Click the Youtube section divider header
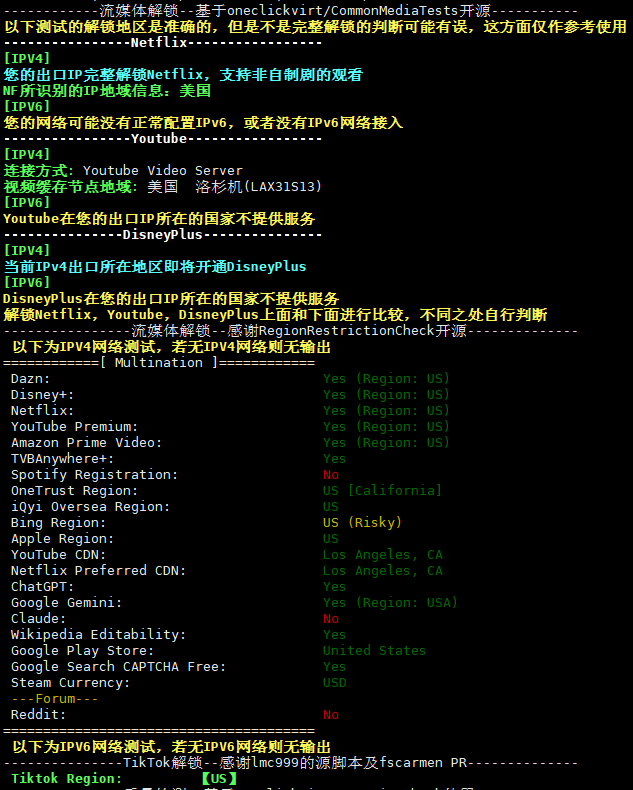This screenshot has width=633, height=790. pyautogui.click(x=163, y=139)
